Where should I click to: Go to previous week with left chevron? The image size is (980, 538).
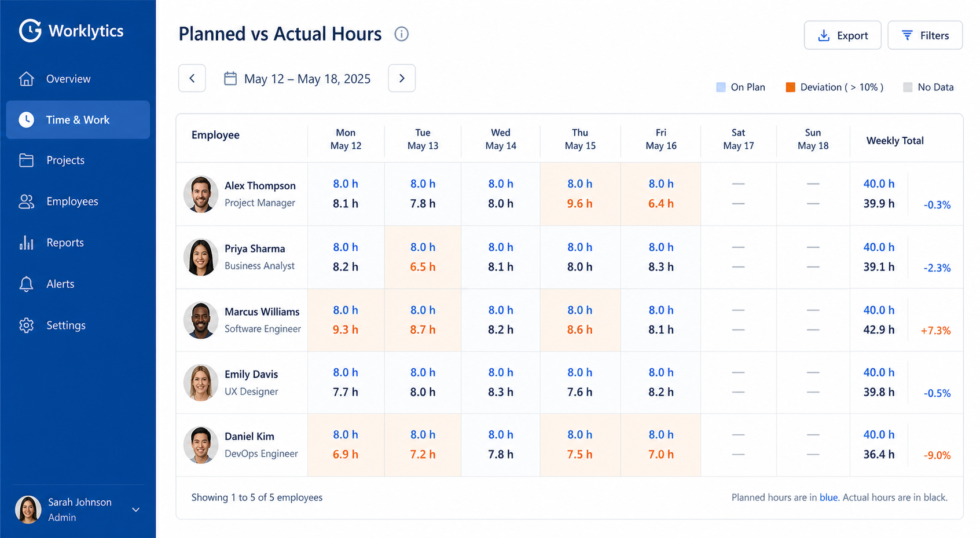pos(192,78)
